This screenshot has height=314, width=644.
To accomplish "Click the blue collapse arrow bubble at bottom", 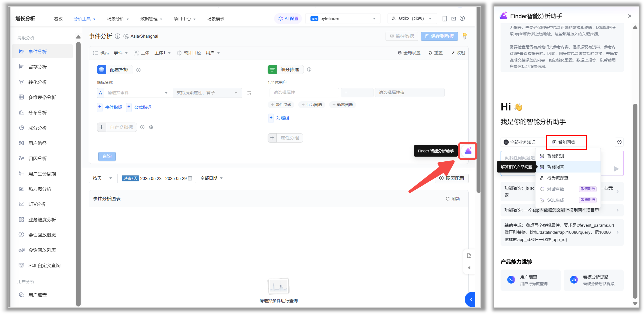I will [x=470, y=300].
